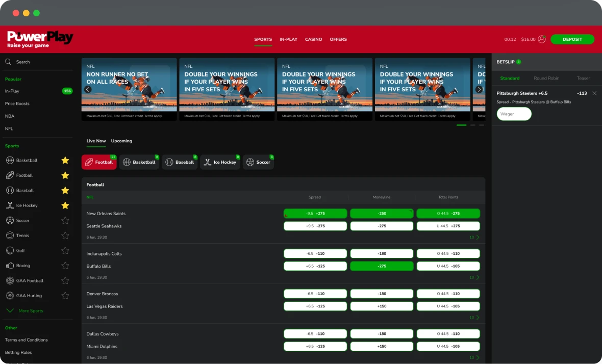
Task: Open the Offers top navigation tab
Action: [338, 39]
